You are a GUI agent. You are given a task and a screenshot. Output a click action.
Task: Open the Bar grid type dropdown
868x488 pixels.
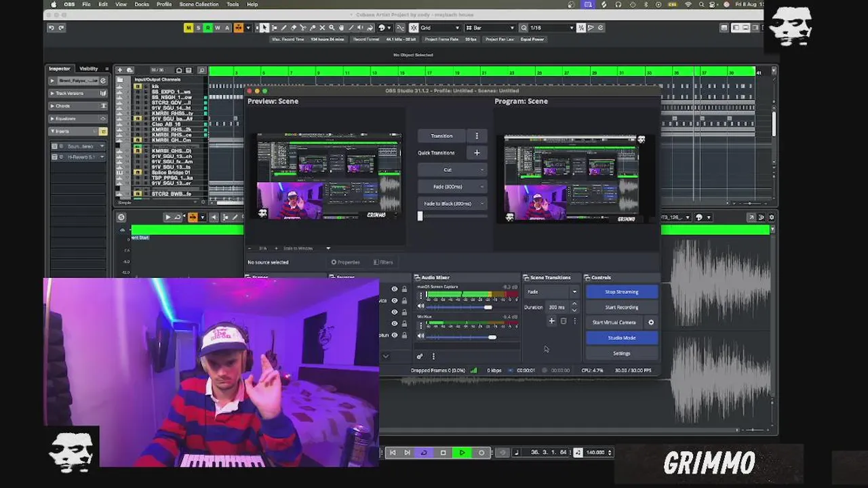pyautogui.click(x=490, y=28)
